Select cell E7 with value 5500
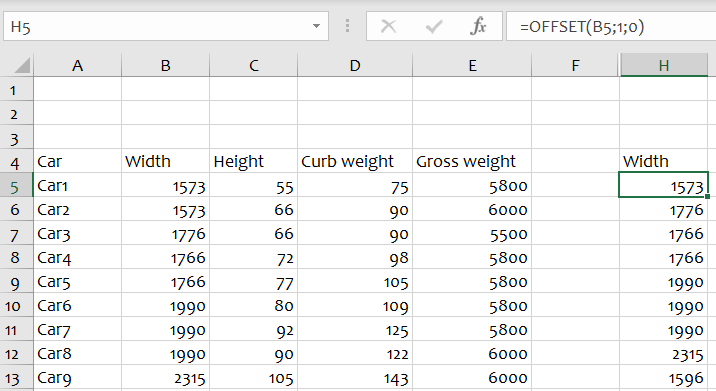Screen dimensions: 716x391 tap(472, 233)
